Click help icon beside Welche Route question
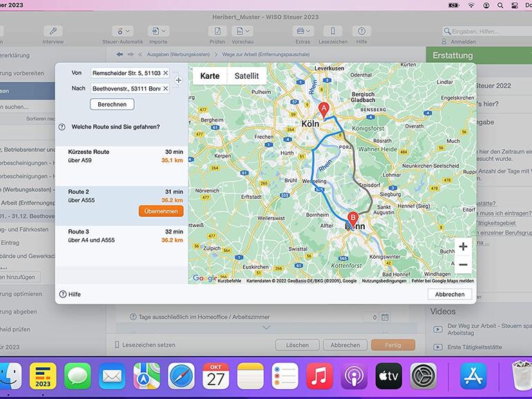 tap(61, 127)
